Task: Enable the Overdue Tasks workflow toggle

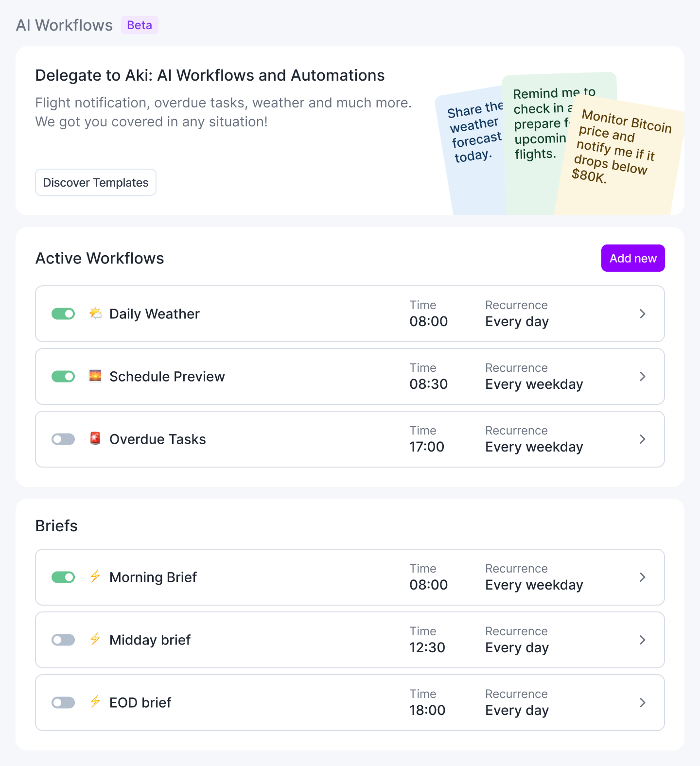Action: 63,439
